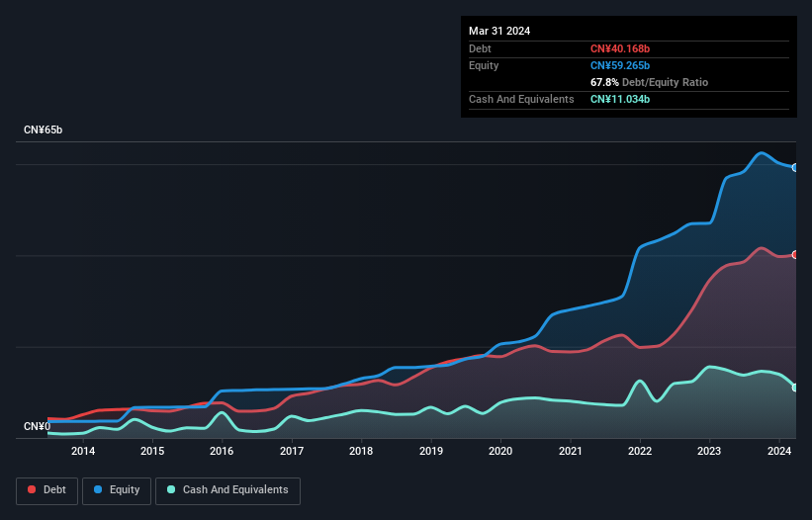
Task: Click the CN¥65b y-axis label
Action: [x=43, y=130]
